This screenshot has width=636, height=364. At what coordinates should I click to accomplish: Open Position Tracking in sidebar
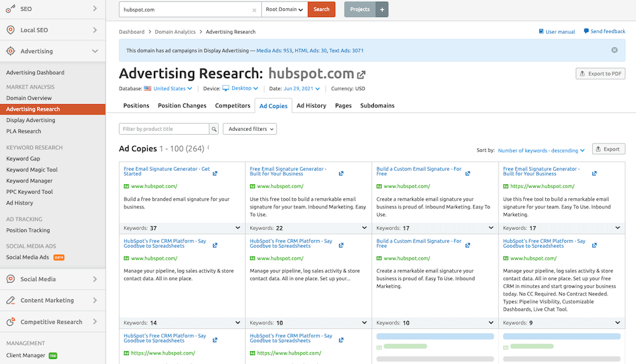(x=28, y=230)
